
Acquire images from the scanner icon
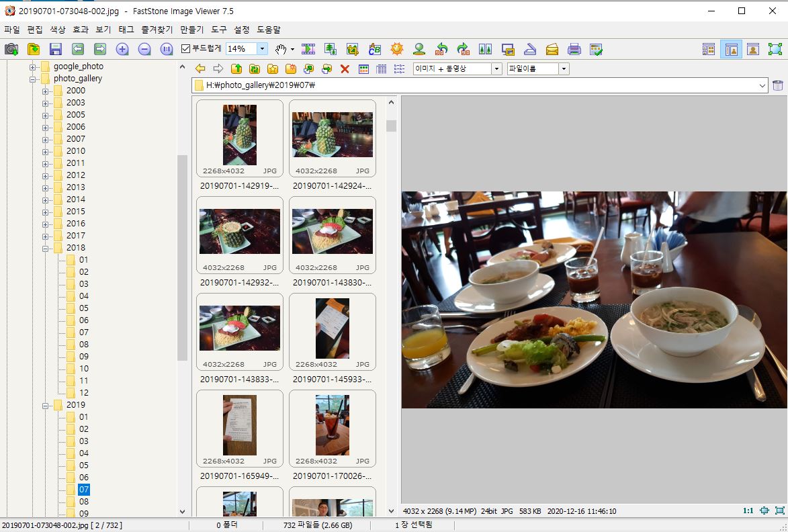click(x=529, y=49)
